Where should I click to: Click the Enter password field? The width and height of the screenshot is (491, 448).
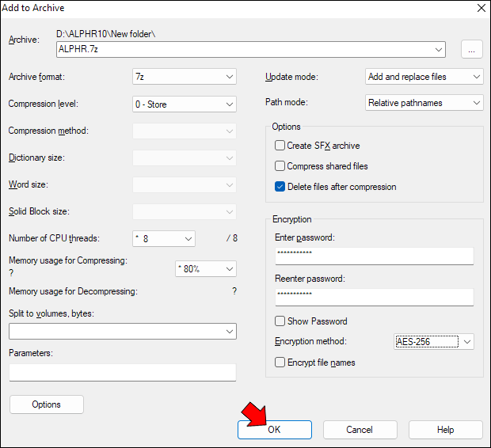click(375, 256)
